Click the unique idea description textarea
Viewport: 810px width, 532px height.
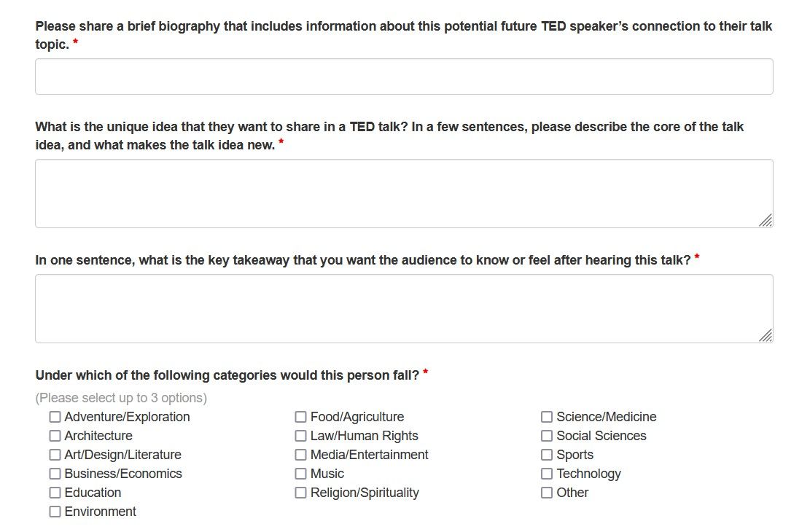click(x=403, y=192)
